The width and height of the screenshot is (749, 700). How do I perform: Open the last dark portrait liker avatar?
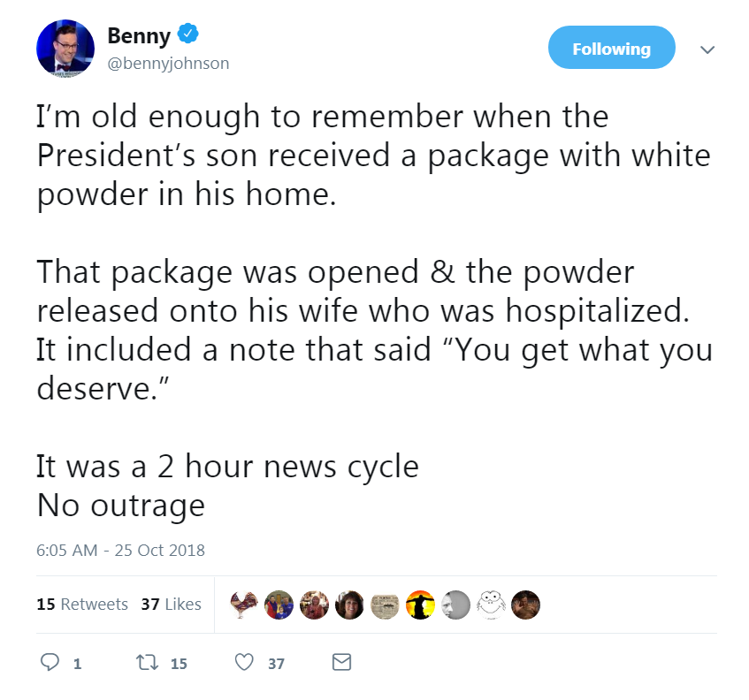click(526, 605)
